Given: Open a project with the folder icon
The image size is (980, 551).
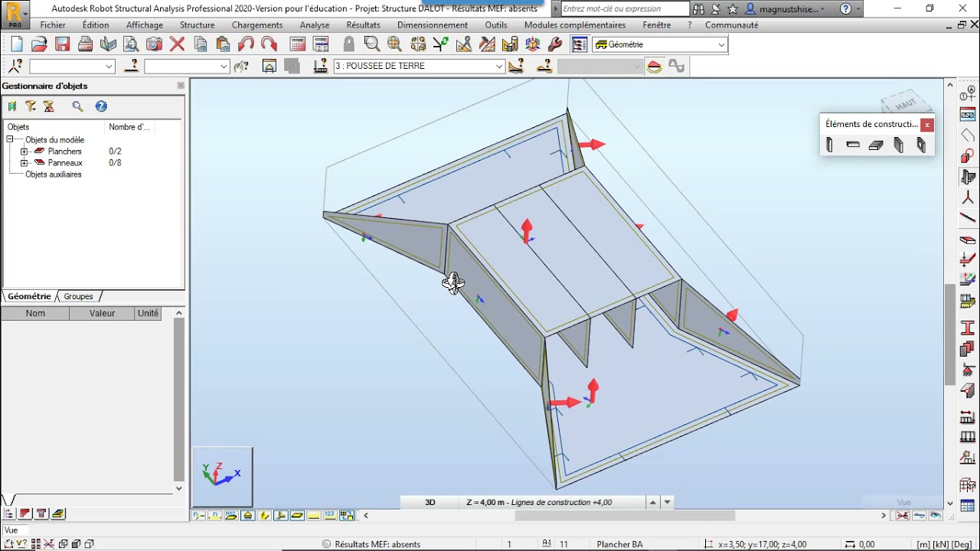Looking at the screenshot, I should (x=39, y=44).
